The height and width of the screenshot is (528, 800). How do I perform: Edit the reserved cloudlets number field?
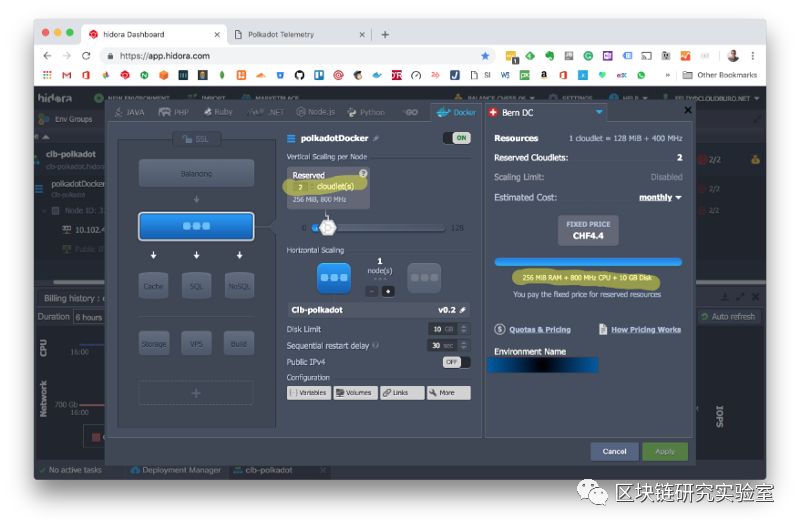[301, 187]
